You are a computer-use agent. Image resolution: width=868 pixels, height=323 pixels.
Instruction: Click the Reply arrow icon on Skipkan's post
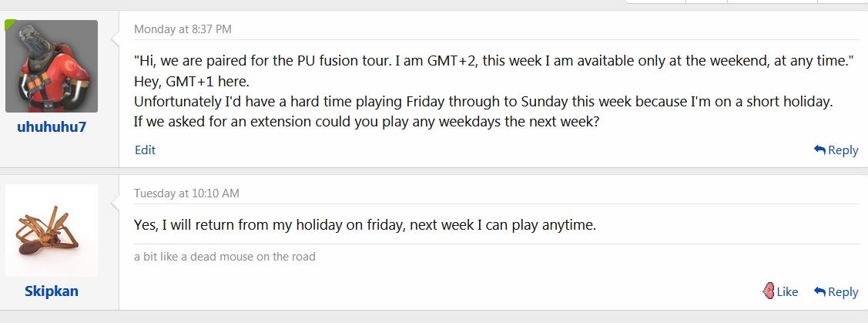tap(819, 292)
